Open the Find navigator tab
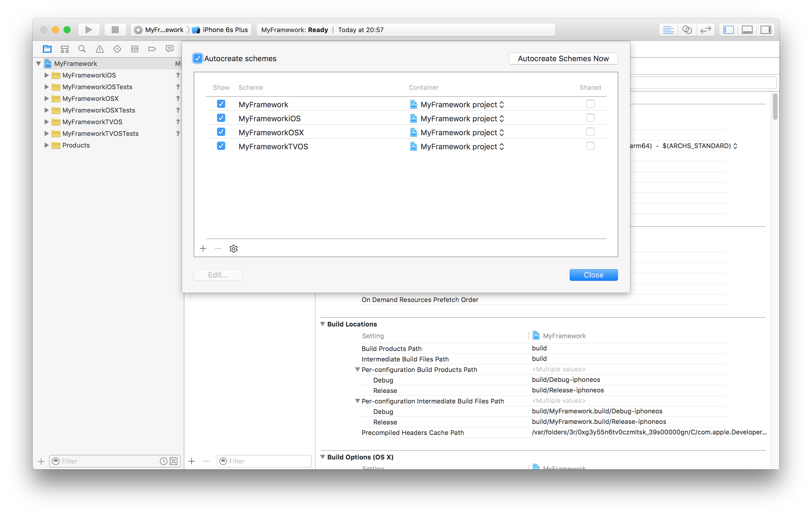 pos(82,49)
